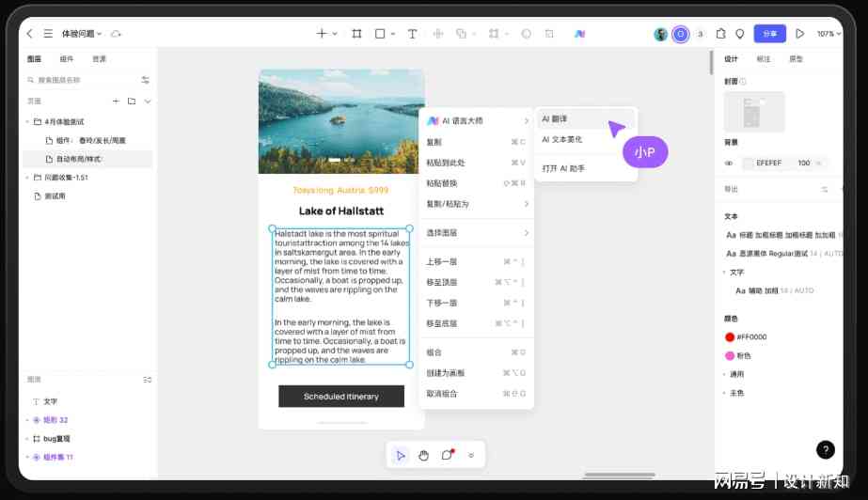
Task: Click the cover thumbnail preview
Action: point(754,112)
